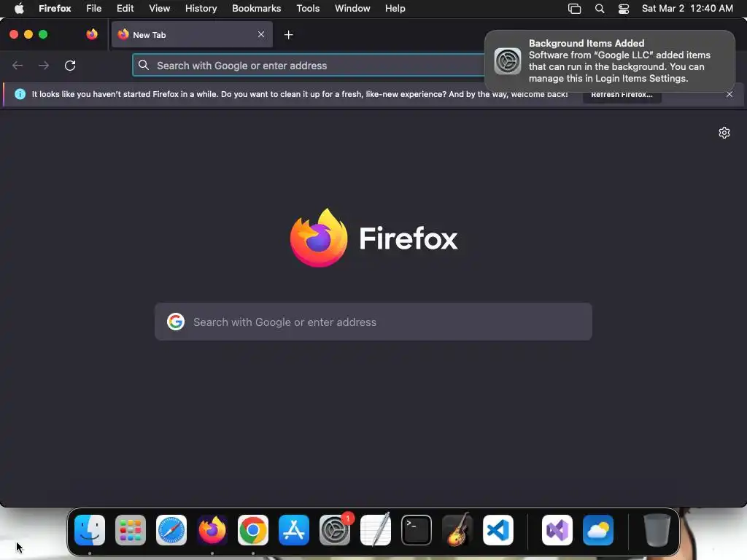
Task: Open the Window menu
Action: [x=352, y=9]
